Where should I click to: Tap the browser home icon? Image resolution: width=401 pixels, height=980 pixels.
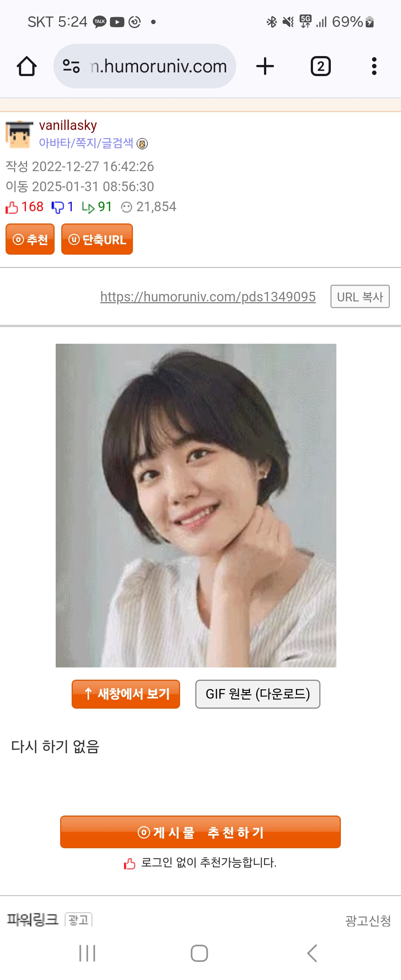[27, 66]
